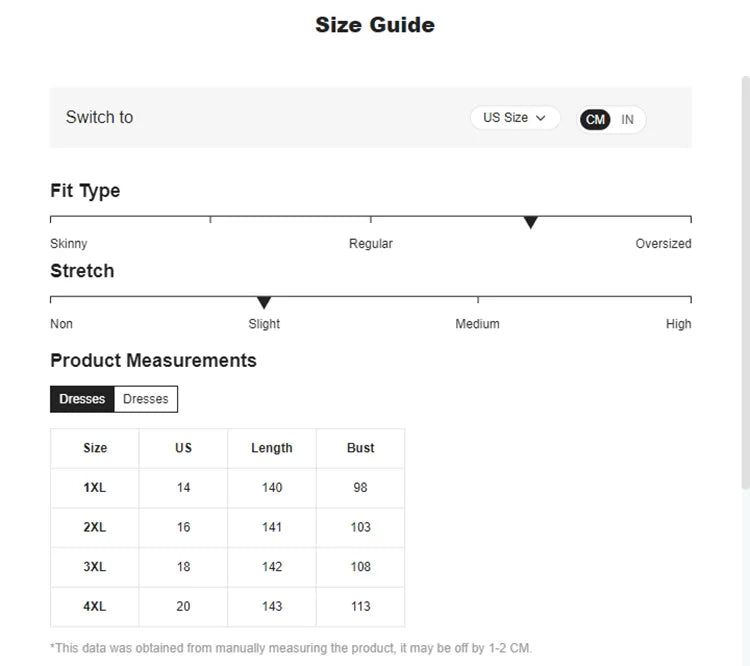This screenshot has width=750, height=666.
Task: Click the 1XL size row label
Action: (95, 488)
